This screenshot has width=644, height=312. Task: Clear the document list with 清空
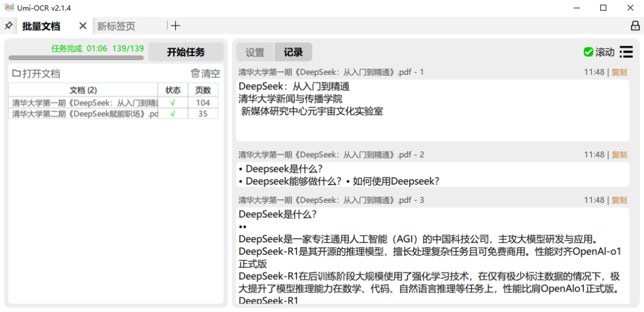click(206, 74)
